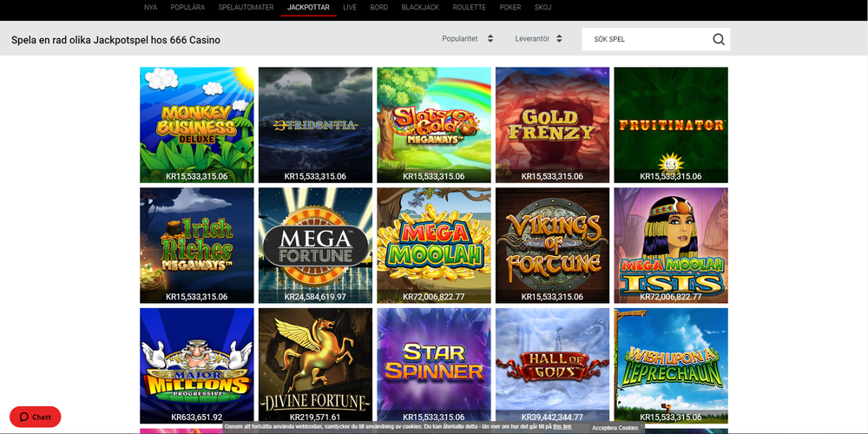Click Acceptera Cookies button
Screen dimensions: 868x434
(615, 428)
